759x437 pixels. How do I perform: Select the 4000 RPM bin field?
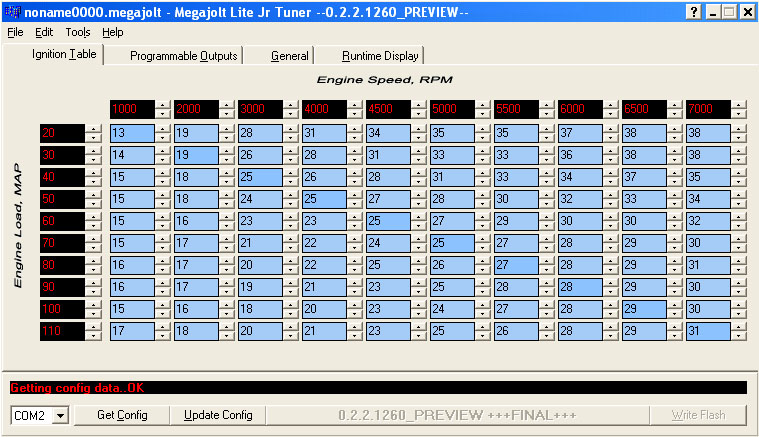(324, 109)
